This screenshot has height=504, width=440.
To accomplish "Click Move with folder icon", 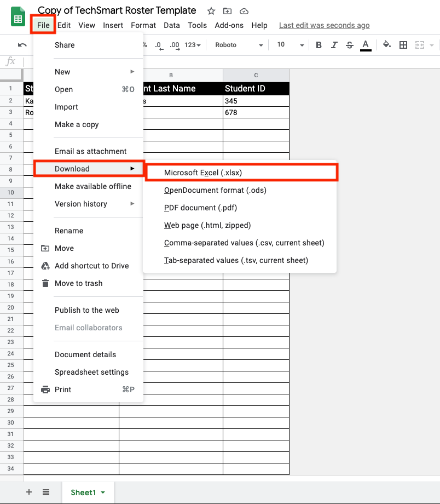I will pyautogui.click(x=88, y=248).
